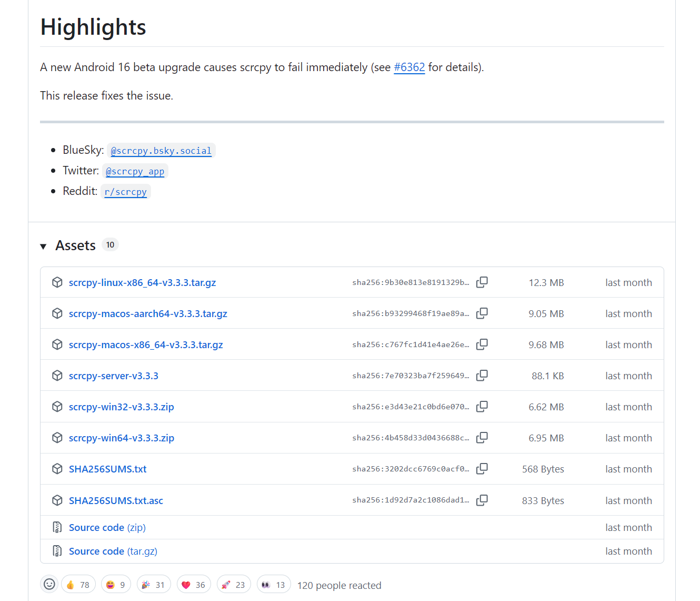Click hash text sha256:b93299468f19ae89a…
The image size is (700, 601).
tap(411, 314)
